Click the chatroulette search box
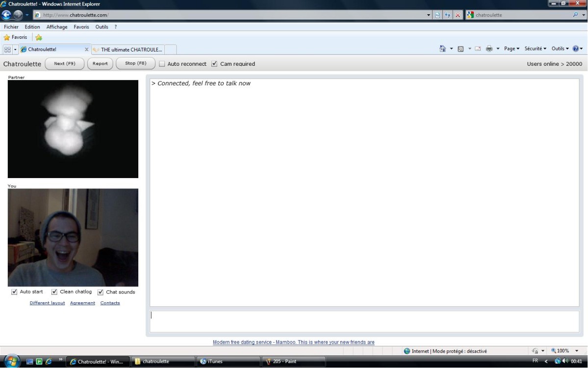The width and height of the screenshot is (588, 368). coord(523,15)
